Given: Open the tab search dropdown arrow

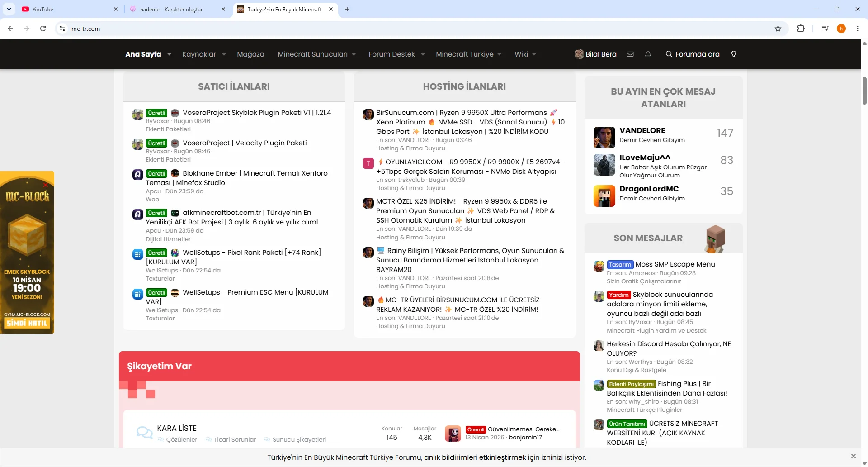Looking at the screenshot, I should [x=9, y=9].
